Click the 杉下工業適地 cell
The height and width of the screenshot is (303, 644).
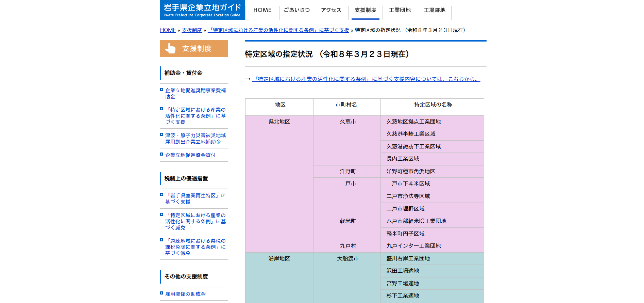(x=433, y=296)
